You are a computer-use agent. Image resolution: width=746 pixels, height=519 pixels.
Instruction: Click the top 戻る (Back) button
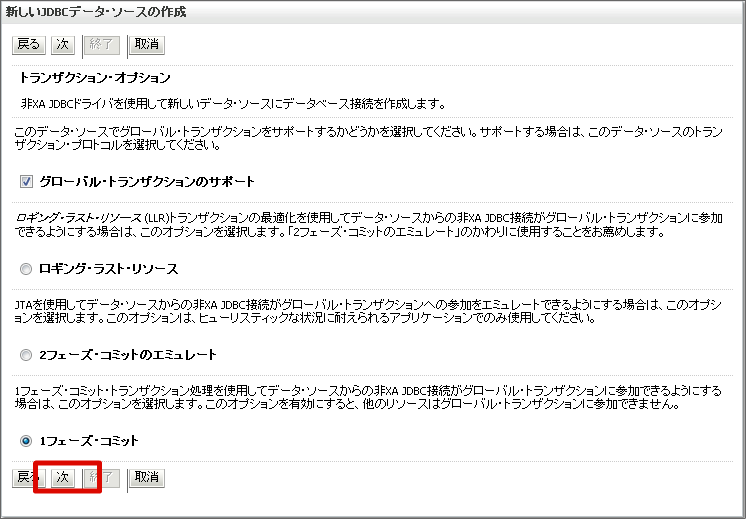point(29,45)
